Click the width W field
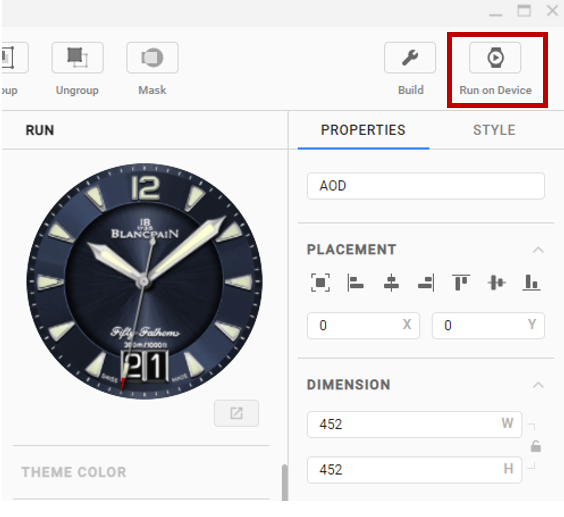The image size is (564, 517). (414, 425)
